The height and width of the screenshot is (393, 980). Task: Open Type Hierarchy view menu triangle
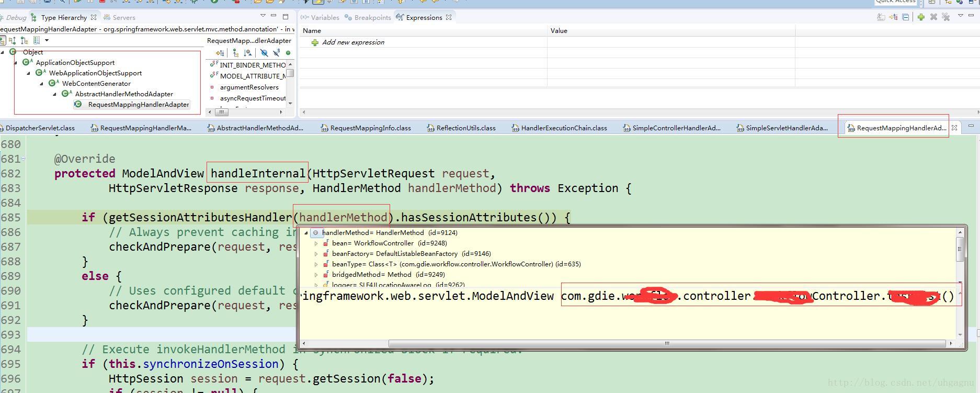(x=263, y=16)
